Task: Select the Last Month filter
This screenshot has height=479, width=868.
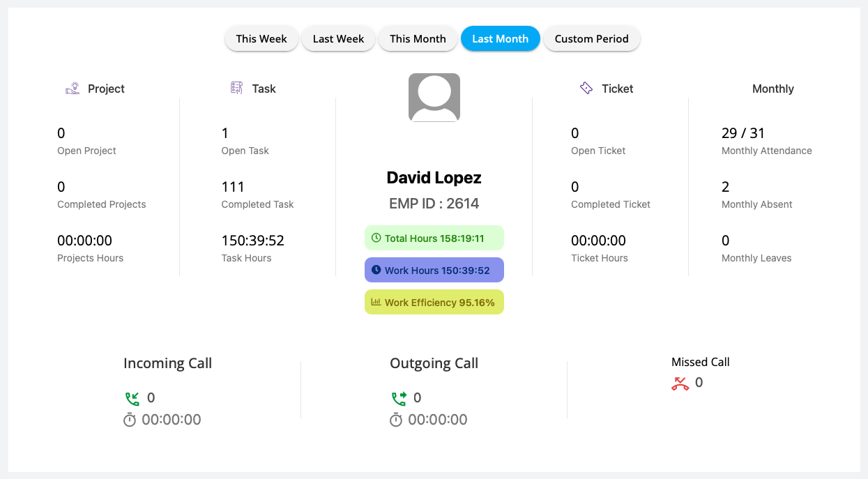Action: click(500, 39)
